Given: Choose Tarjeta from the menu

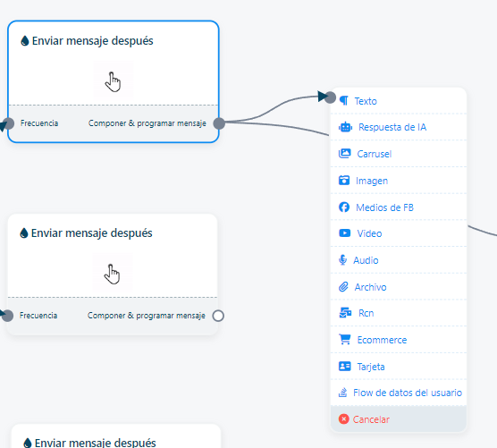Looking at the screenshot, I should click(399, 367).
